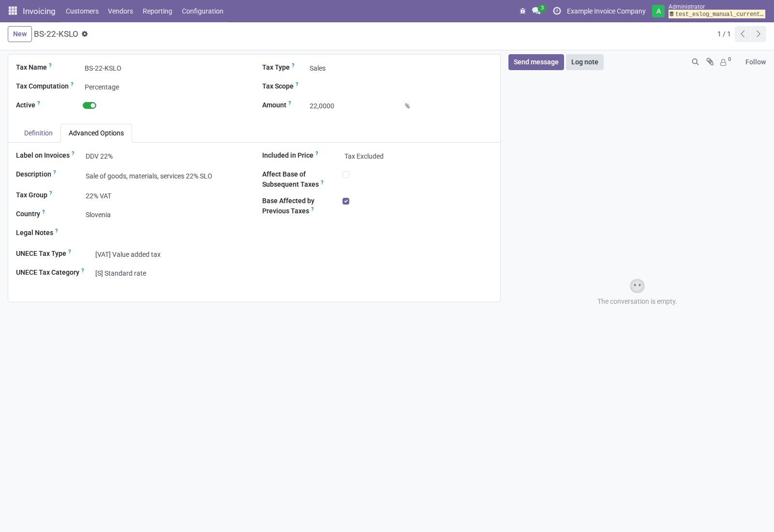Click the New button
774x532 pixels.
point(20,34)
